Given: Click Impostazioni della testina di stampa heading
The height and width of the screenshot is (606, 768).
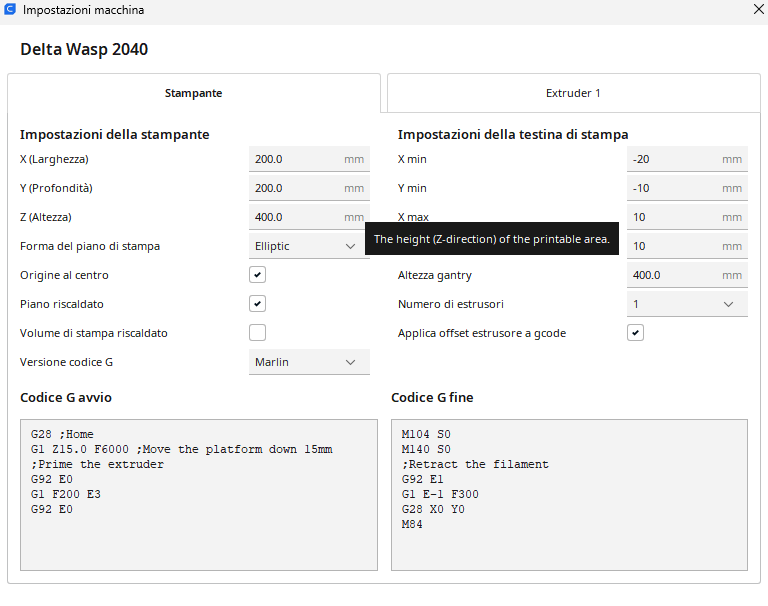Looking at the screenshot, I should point(513,134).
